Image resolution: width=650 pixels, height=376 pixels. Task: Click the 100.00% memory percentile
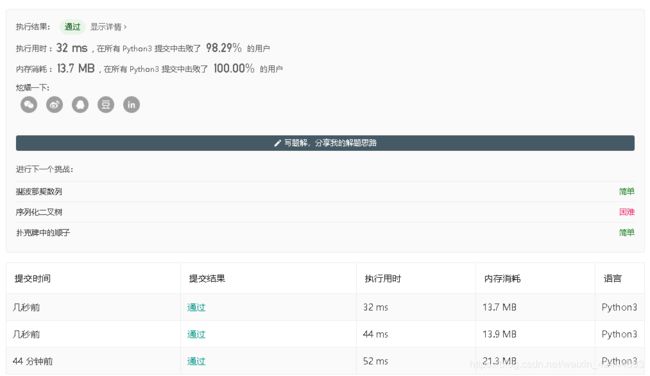click(x=234, y=68)
